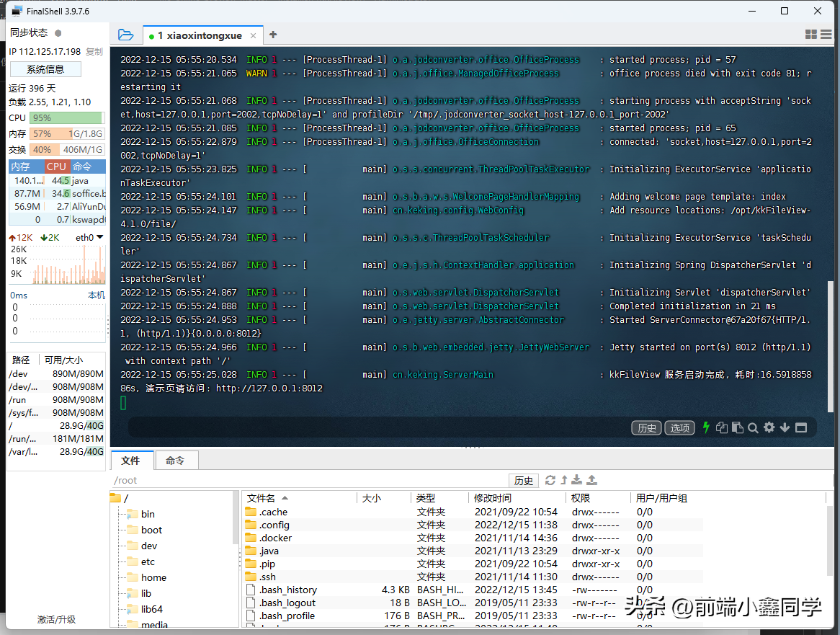This screenshot has height=635, width=840.
Task: Toggle the sync status indicator dot
Action: [58, 33]
